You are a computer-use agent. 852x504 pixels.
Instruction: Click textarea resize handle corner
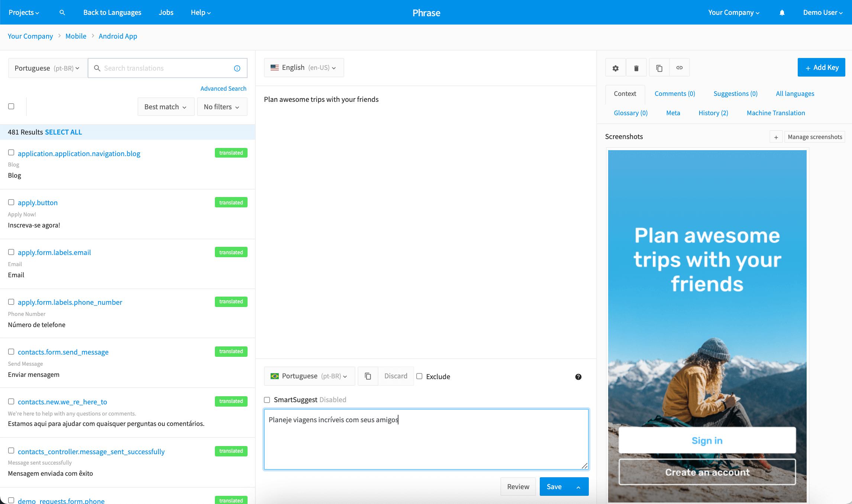pyautogui.click(x=585, y=466)
